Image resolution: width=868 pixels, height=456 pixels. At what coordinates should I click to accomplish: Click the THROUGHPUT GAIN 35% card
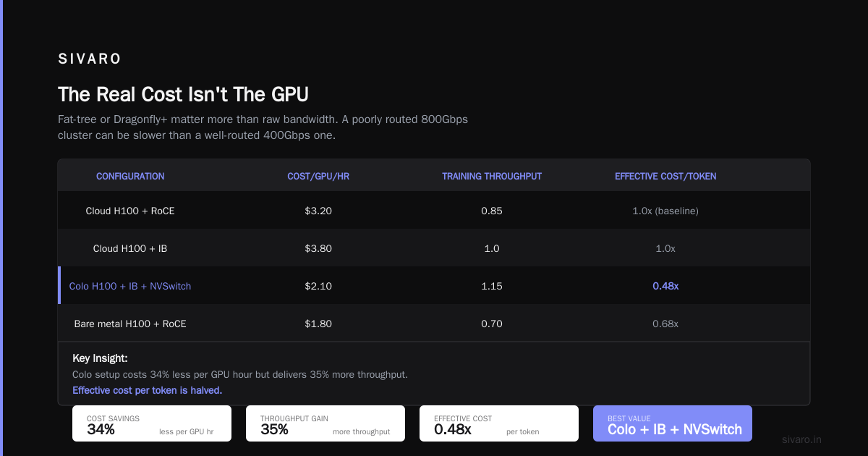tap(325, 423)
